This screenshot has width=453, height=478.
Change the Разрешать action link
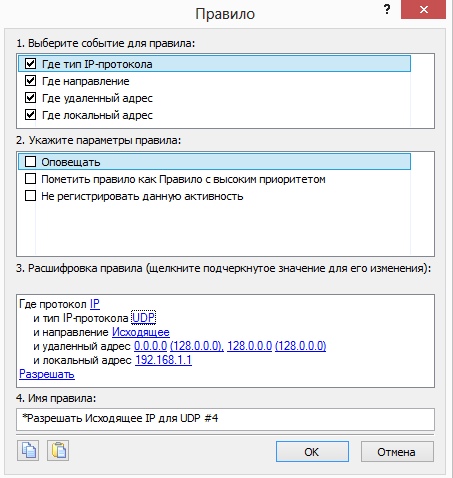coord(47,374)
